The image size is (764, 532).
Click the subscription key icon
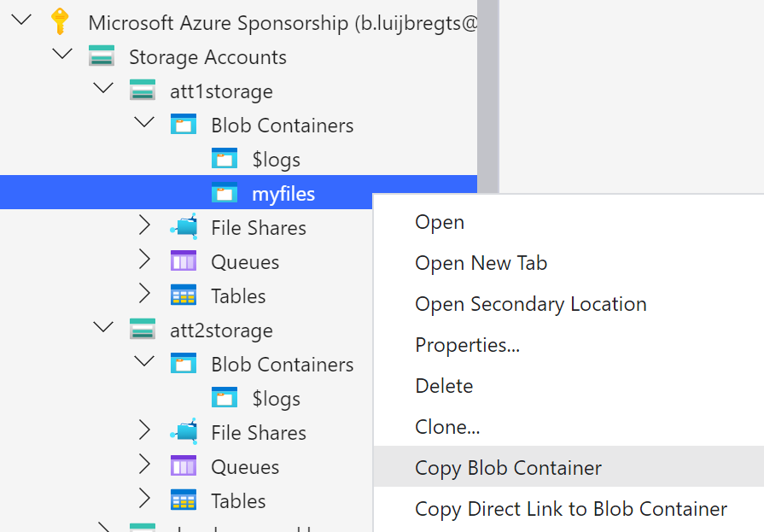(60, 22)
